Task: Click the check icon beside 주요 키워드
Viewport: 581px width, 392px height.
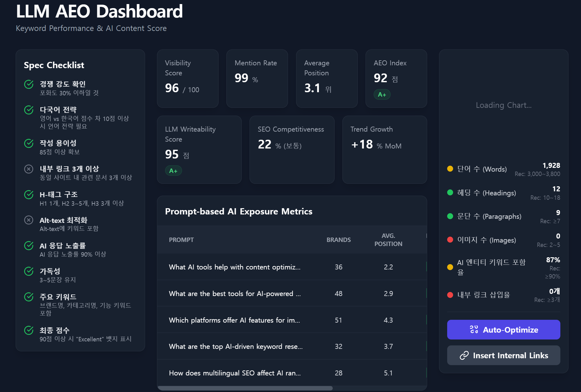Action: [x=29, y=297]
